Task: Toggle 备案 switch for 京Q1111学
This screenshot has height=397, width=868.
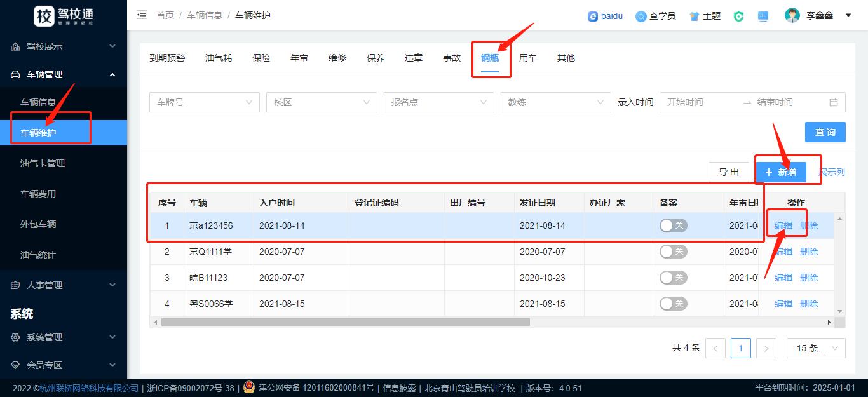Action: tap(674, 252)
